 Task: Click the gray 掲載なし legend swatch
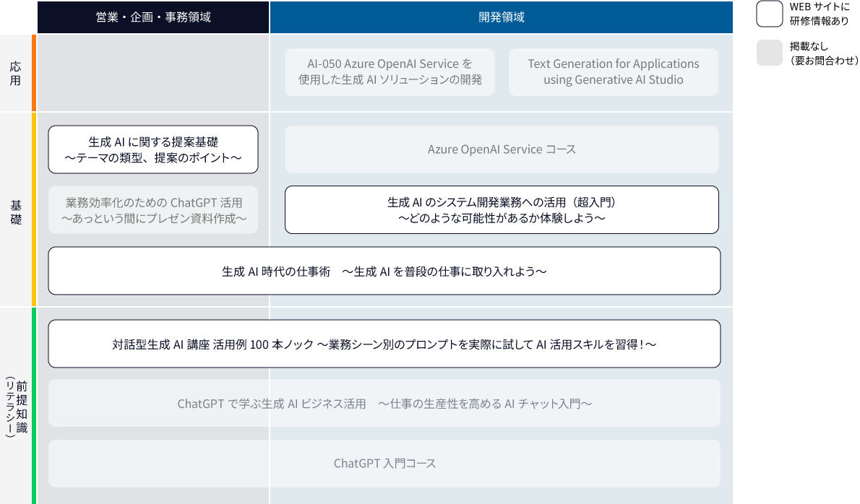point(770,53)
